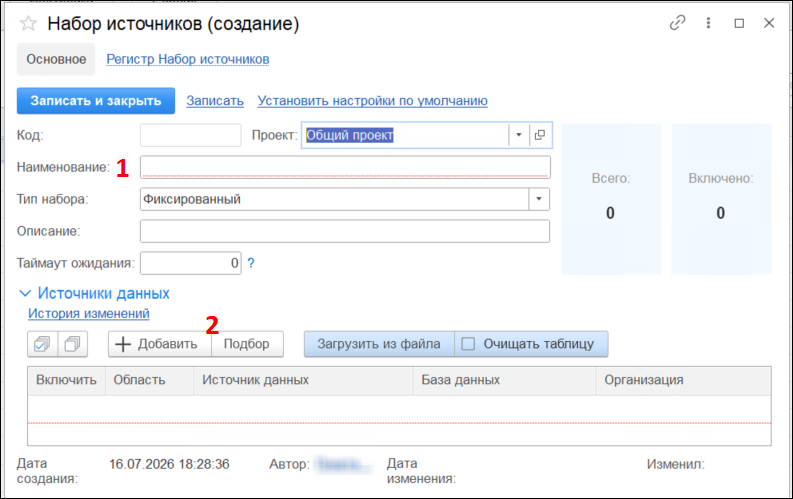The height and width of the screenshot is (499, 793).
Task: Click the Источник данных column header
Action: [303, 380]
